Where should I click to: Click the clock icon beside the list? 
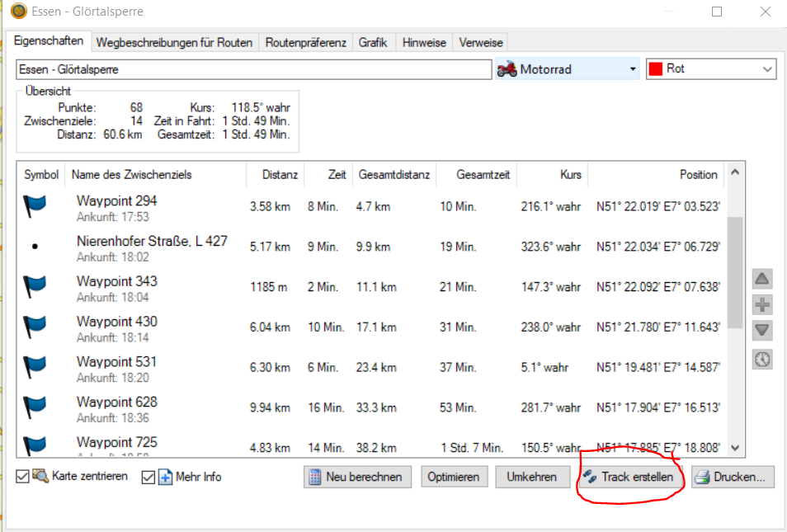[x=763, y=360]
